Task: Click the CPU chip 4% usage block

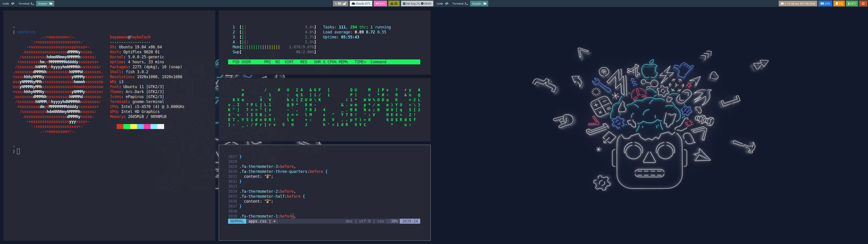Action: click(x=839, y=3)
